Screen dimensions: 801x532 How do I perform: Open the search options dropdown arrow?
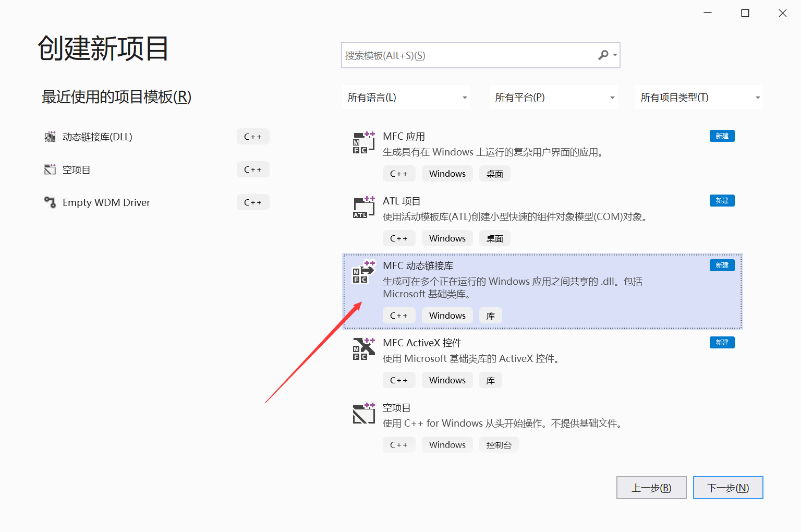pos(615,55)
